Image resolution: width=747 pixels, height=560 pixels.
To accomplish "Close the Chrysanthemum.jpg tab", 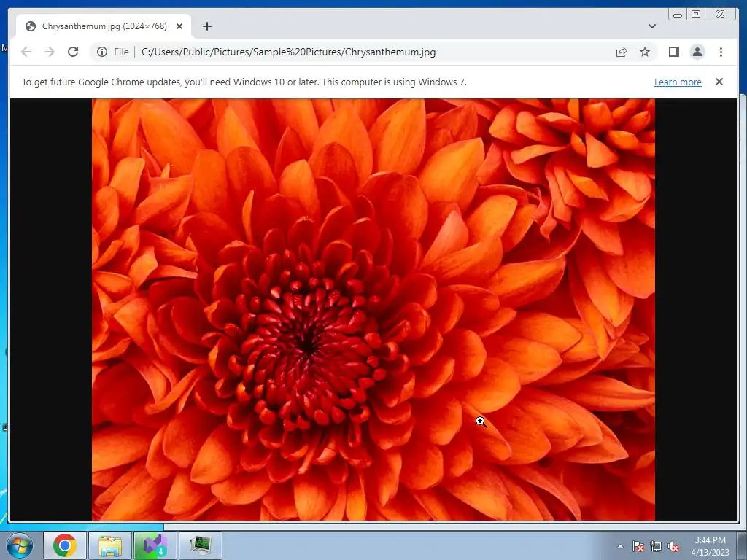I will (x=179, y=26).
